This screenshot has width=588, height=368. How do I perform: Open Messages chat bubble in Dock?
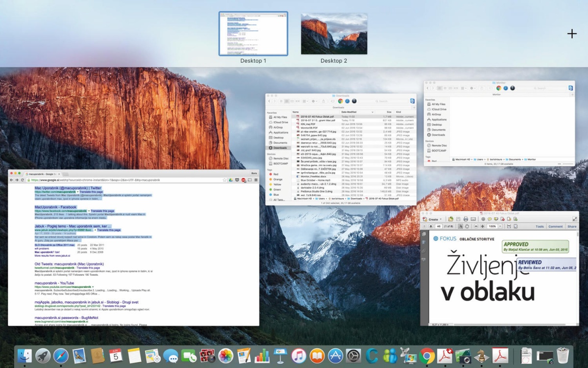pyautogui.click(x=171, y=356)
